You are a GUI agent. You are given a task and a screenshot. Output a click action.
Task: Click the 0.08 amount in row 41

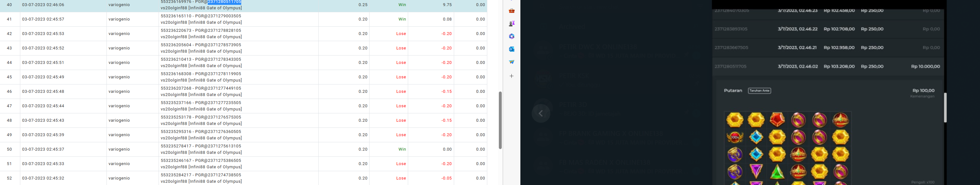click(x=447, y=19)
